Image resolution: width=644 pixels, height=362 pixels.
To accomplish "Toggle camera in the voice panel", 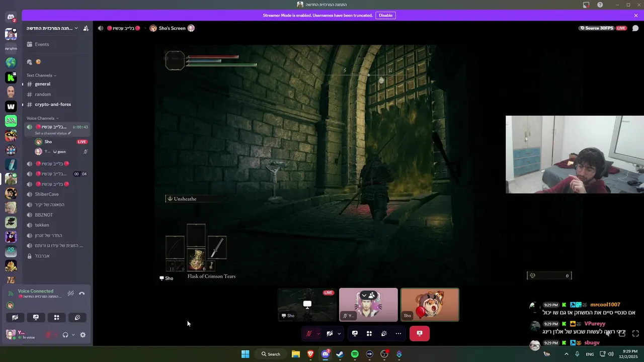I will 15,317.
